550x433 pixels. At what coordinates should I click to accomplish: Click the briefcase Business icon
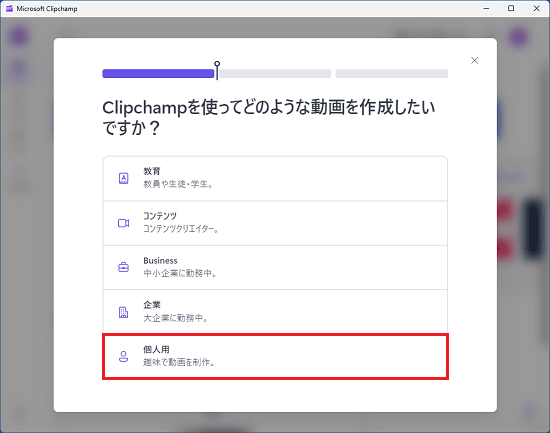tap(123, 267)
